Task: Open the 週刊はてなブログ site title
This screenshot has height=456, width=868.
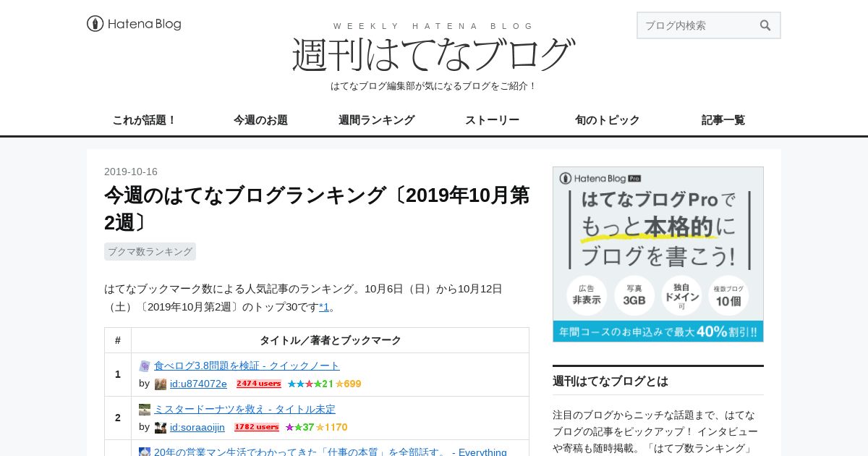Action: (x=433, y=54)
